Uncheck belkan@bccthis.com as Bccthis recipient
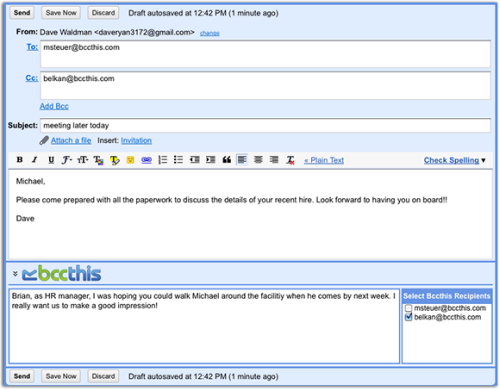Image resolution: width=500 pixels, height=389 pixels. (408, 317)
